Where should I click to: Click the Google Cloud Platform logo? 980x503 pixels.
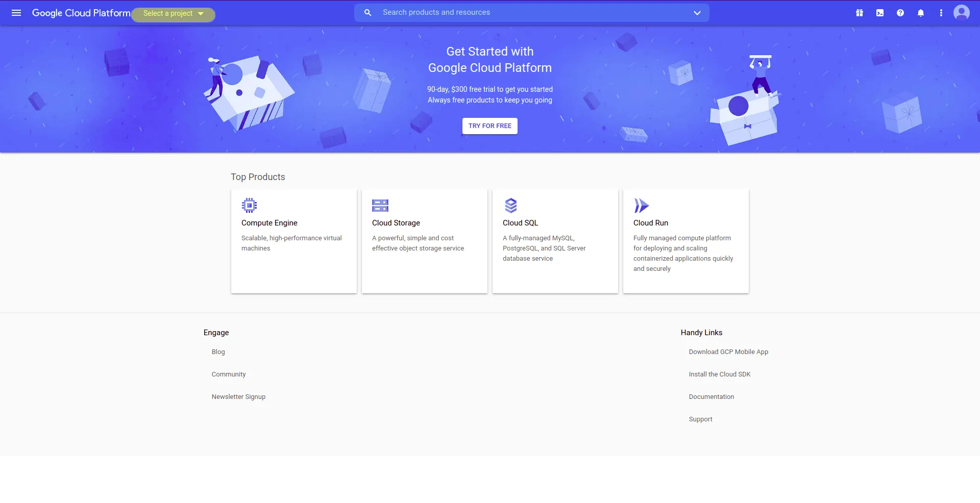point(81,13)
